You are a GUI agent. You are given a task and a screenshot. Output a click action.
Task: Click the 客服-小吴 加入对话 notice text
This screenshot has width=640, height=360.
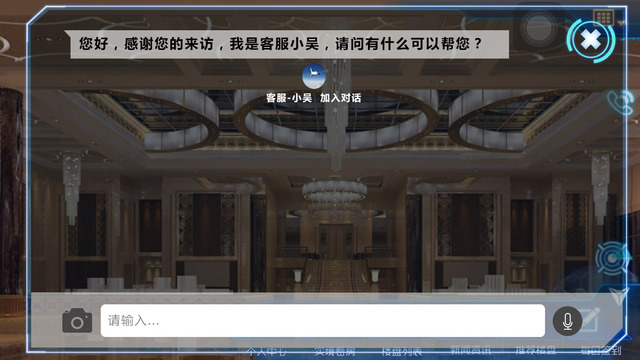point(313,98)
